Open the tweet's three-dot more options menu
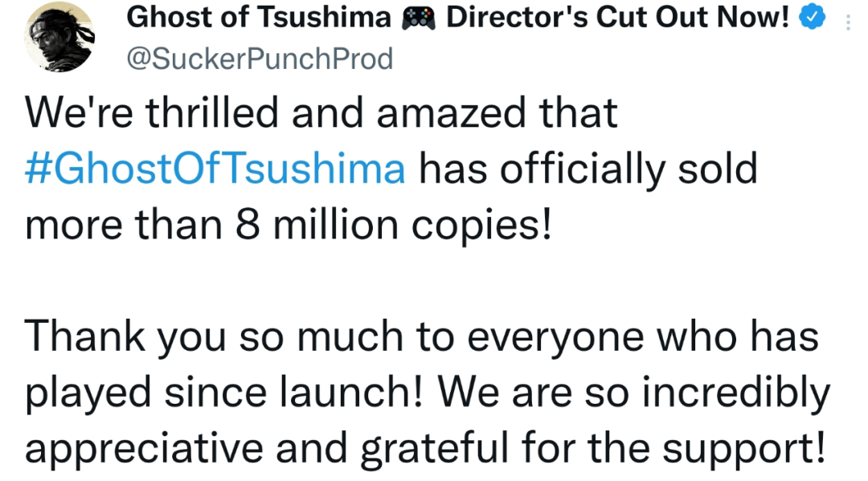 (848, 22)
